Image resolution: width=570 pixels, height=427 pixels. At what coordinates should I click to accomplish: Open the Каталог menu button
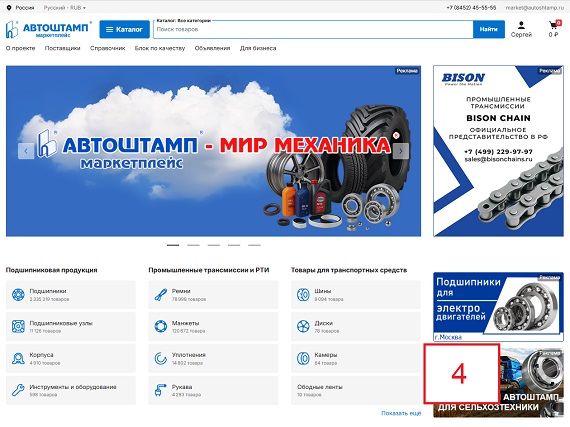coord(124,29)
